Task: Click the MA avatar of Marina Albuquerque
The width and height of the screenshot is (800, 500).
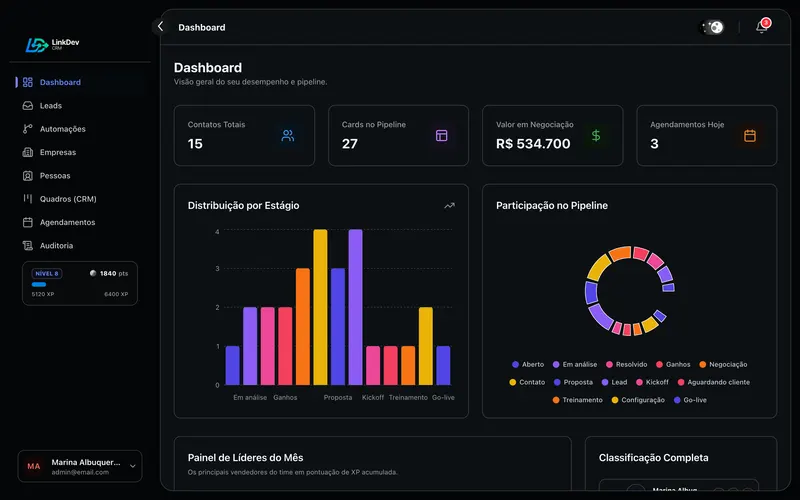Action: pos(34,466)
